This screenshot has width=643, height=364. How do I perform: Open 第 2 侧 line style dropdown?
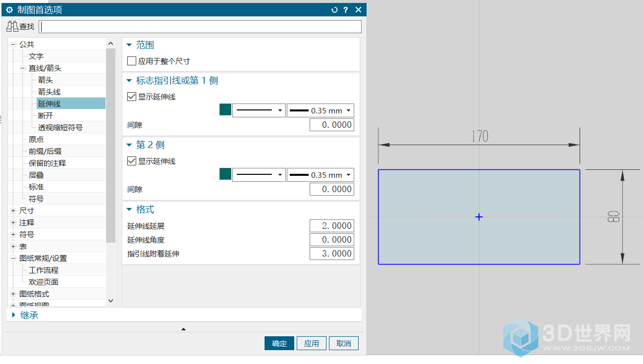coord(259,175)
